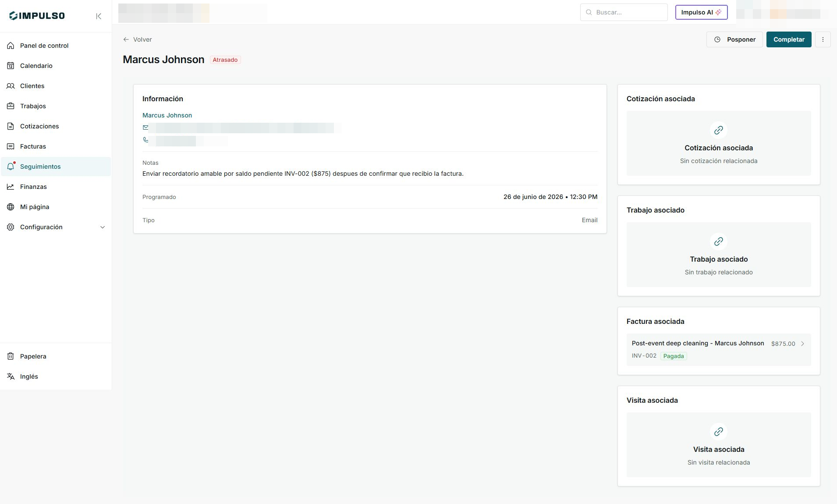Click 'Sin trabajo relacionado' text

[x=719, y=272]
